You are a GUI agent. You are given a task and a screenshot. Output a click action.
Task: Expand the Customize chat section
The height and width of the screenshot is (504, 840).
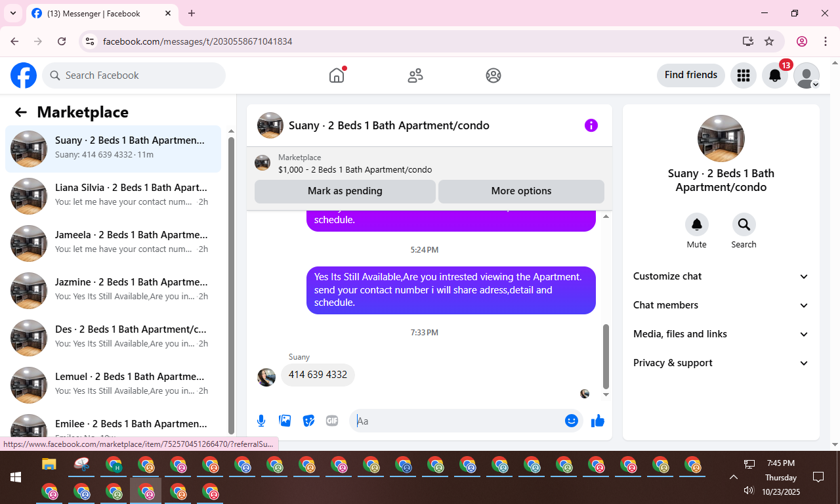tap(721, 276)
